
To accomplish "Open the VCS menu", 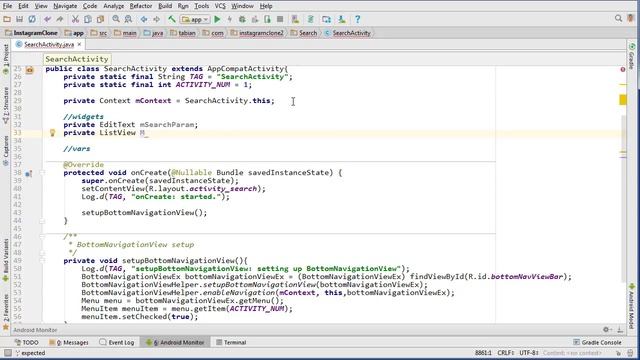I will [220, 6].
